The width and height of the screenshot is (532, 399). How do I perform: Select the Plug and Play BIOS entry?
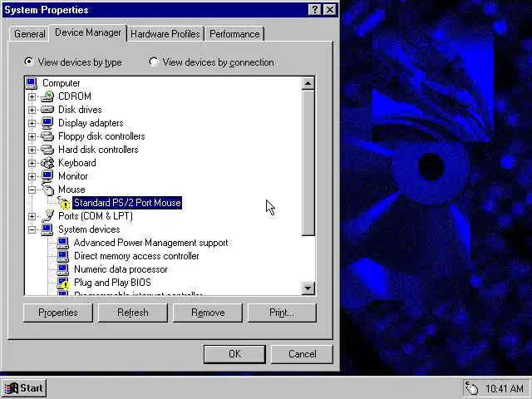pyautogui.click(x=112, y=283)
